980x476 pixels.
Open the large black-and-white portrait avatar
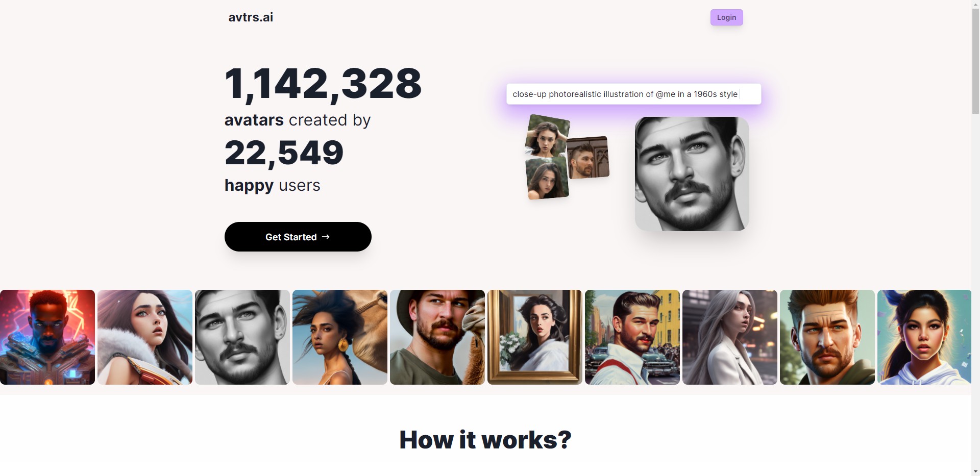point(692,173)
